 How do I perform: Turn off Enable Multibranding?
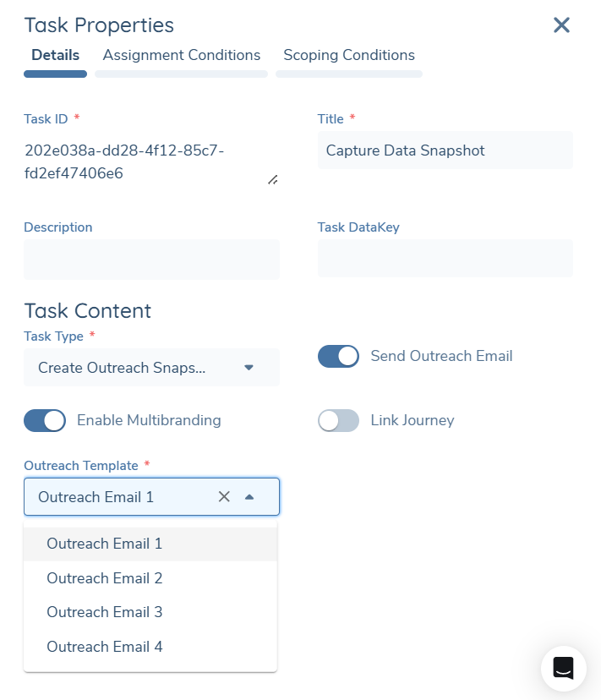(x=43, y=420)
